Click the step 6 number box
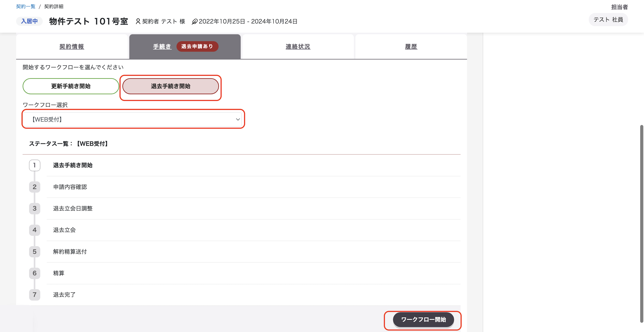The height and width of the screenshot is (332, 644). coord(34,273)
